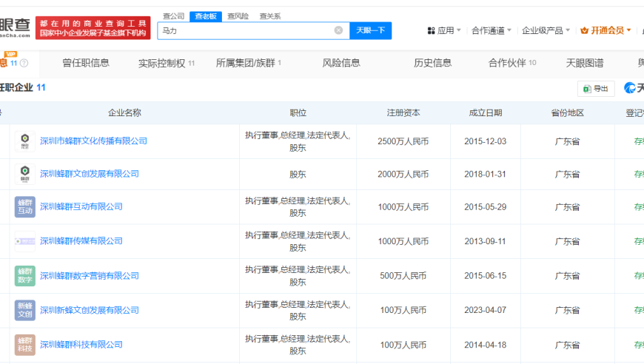Open 蜂群数字 company logo
644x364 pixels.
click(25, 276)
